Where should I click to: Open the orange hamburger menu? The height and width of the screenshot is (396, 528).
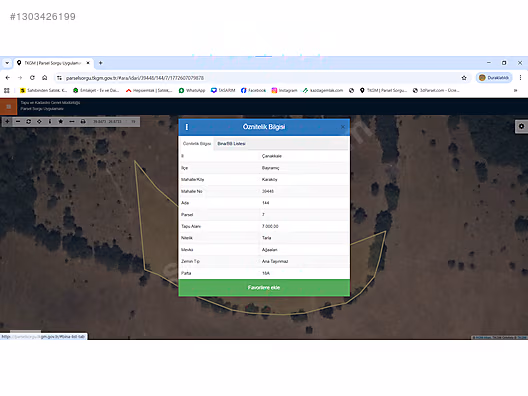click(x=9, y=107)
